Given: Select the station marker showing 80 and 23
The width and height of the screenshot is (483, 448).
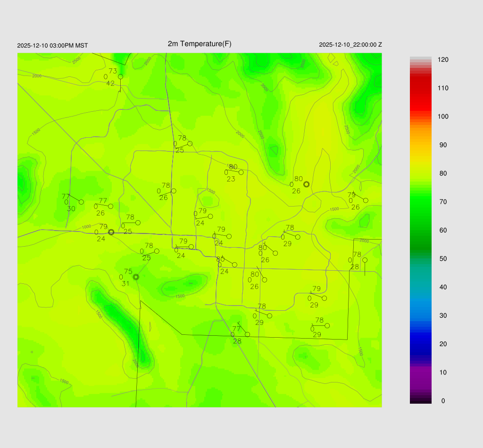Looking at the screenshot, I should pyautogui.click(x=241, y=172).
